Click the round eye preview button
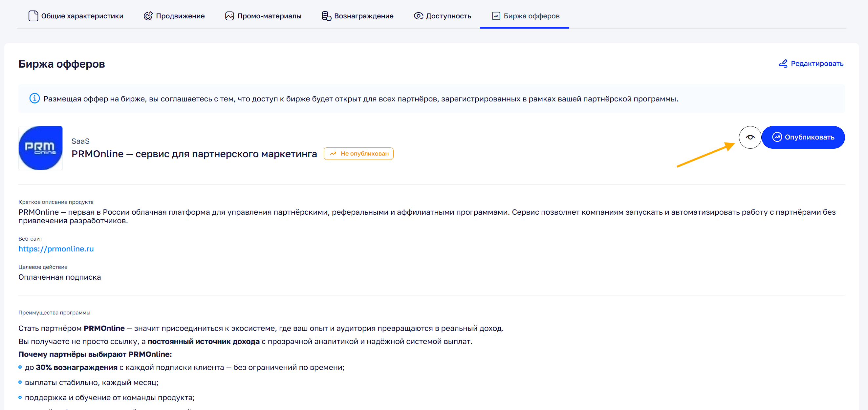This screenshot has height=410, width=868. click(x=750, y=137)
